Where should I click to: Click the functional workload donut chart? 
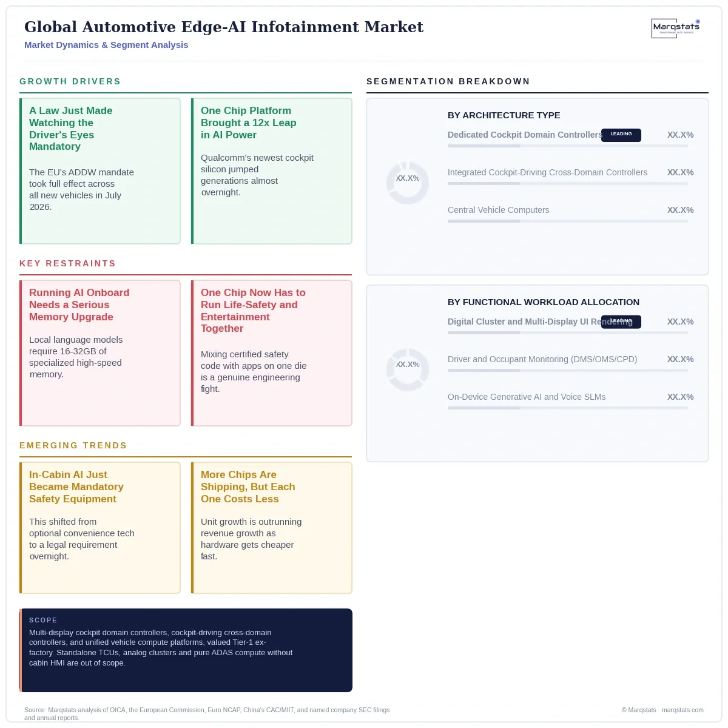click(x=408, y=369)
